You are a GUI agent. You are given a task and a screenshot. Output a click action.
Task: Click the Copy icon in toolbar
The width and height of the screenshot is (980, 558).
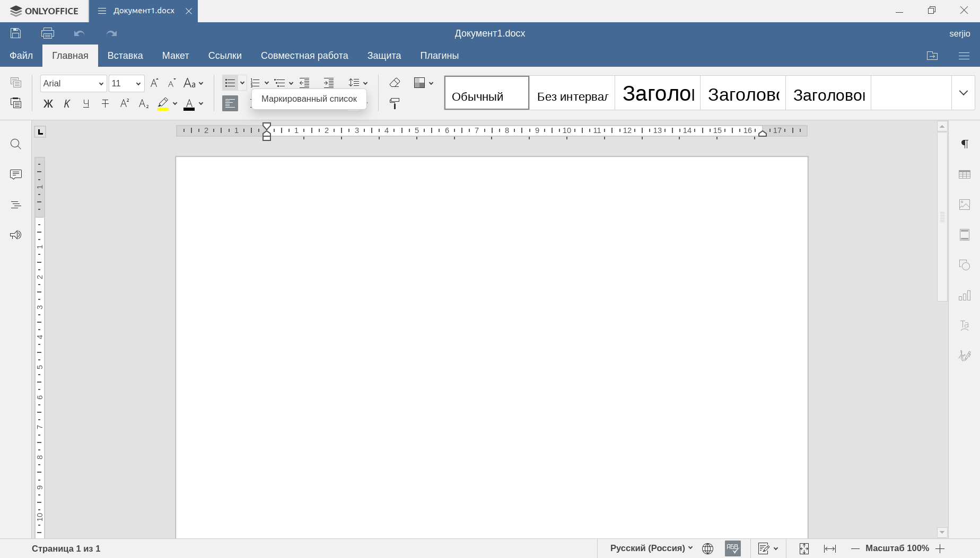tap(16, 83)
